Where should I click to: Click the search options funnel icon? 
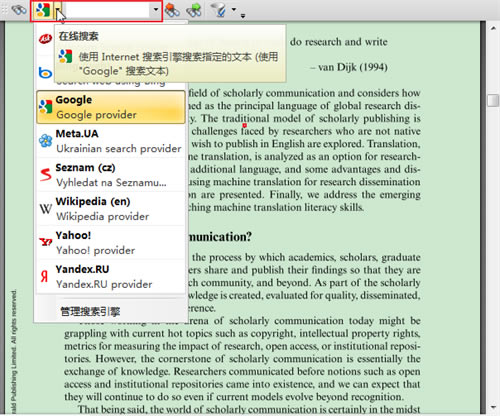coord(219,10)
